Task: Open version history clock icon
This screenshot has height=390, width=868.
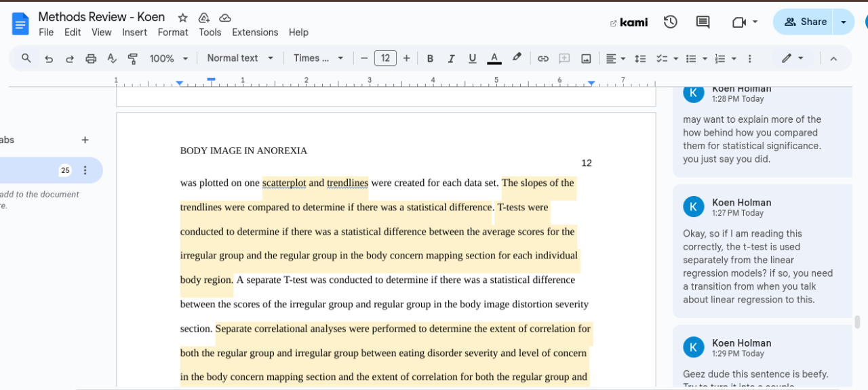Action: (x=671, y=22)
